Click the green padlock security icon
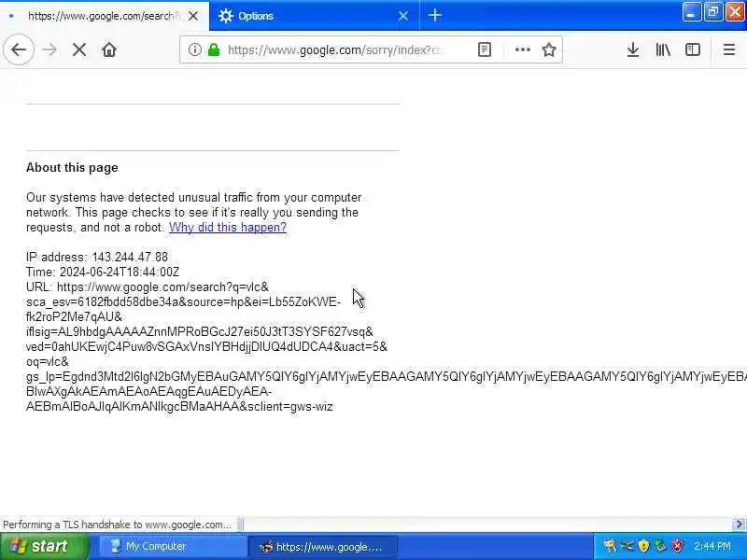 click(214, 49)
